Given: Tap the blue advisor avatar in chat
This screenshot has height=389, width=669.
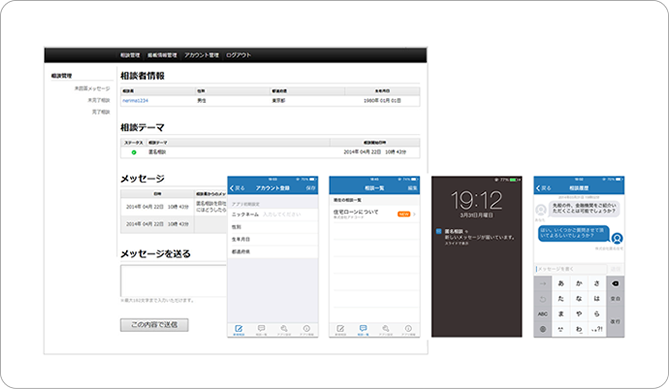Looking at the screenshot, I should pyautogui.click(x=617, y=238).
